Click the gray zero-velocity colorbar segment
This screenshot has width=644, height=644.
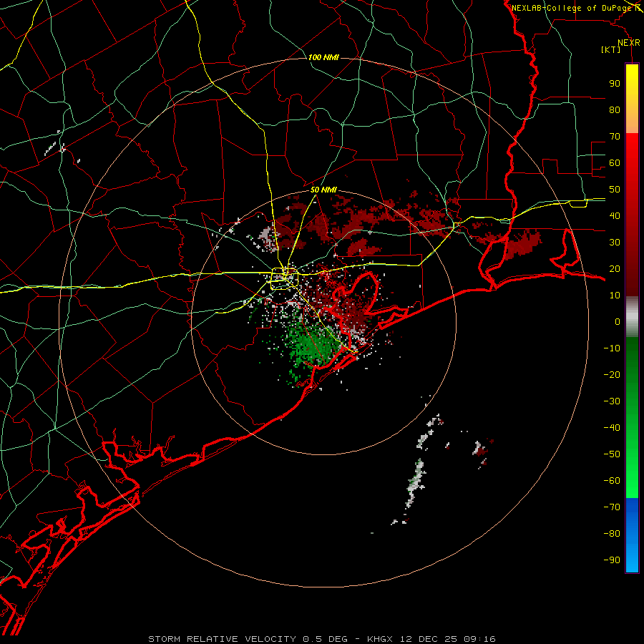(x=632, y=317)
